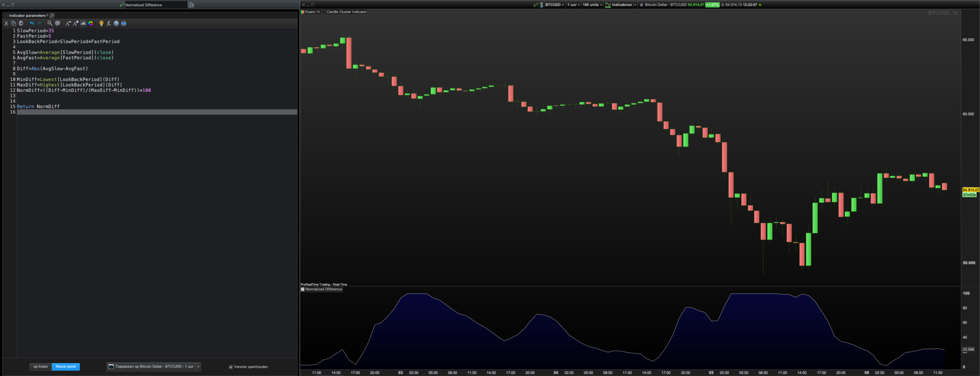Open dropdown arrow of Toepassen button
The height and width of the screenshot is (376, 980).
(x=199, y=366)
